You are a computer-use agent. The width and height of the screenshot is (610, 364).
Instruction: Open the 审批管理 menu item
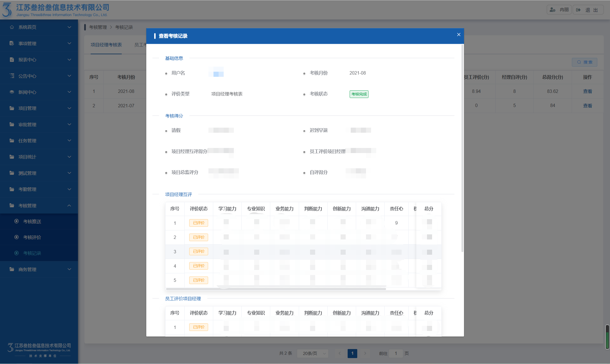pyautogui.click(x=27, y=125)
